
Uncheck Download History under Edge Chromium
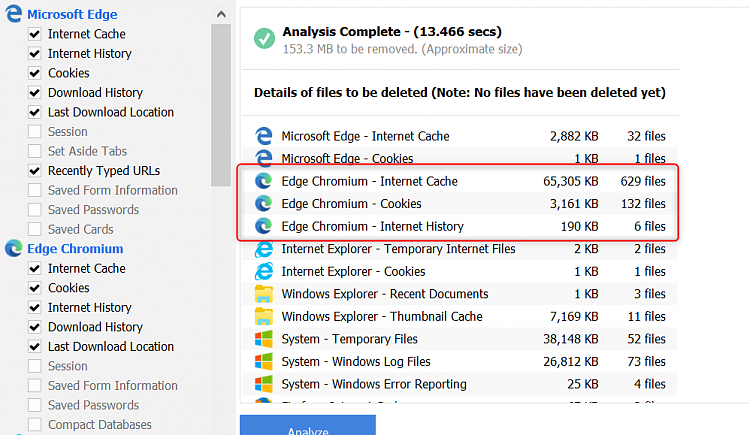pos(34,327)
